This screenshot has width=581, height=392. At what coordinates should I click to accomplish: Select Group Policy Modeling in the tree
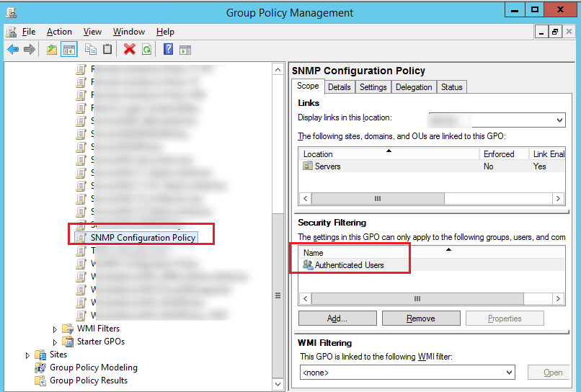pos(93,367)
